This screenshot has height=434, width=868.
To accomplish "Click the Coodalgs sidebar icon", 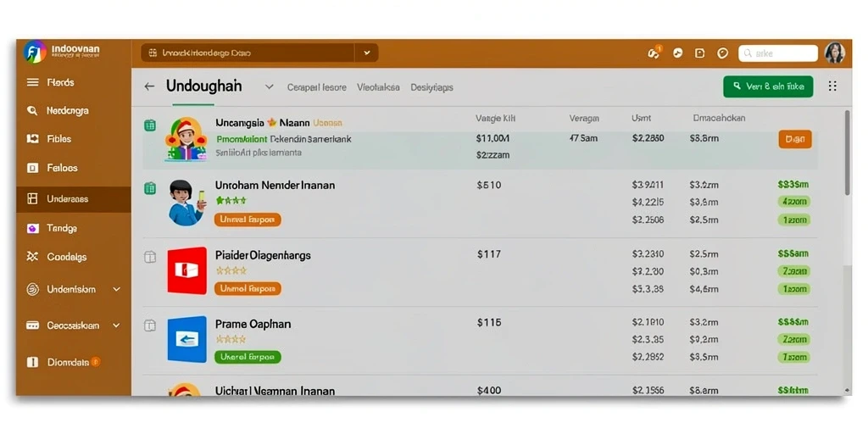I will [x=33, y=257].
